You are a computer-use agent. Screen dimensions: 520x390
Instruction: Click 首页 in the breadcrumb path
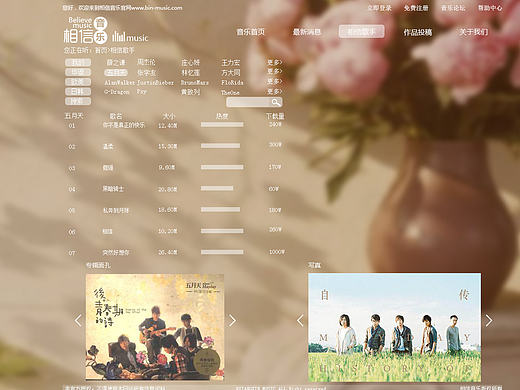point(101,51)
